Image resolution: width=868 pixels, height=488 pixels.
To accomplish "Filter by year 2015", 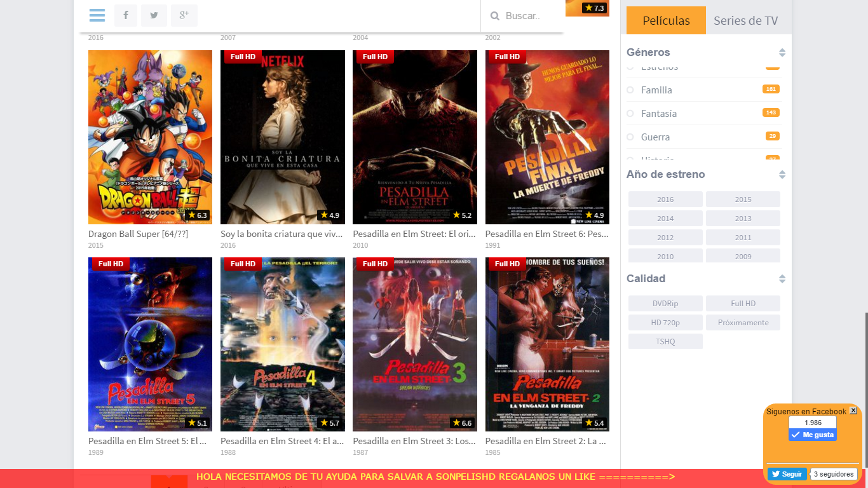I will point(743,200).
